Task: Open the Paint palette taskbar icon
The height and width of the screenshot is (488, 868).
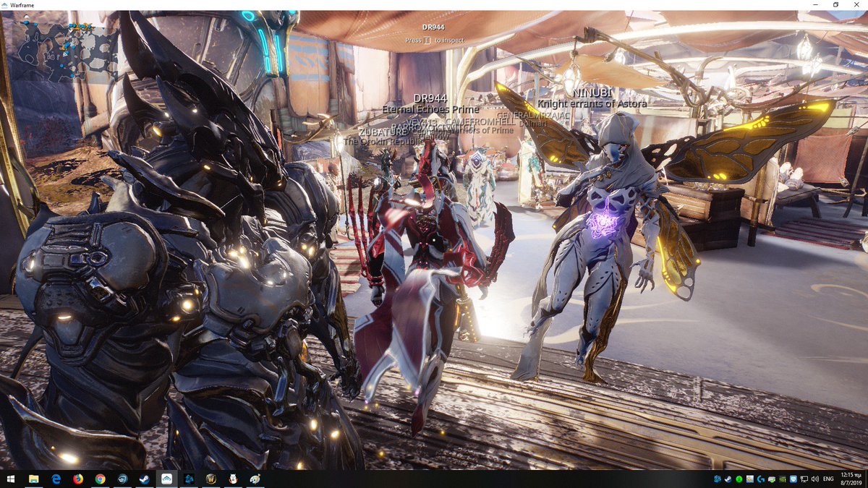Action: (255, 479)
